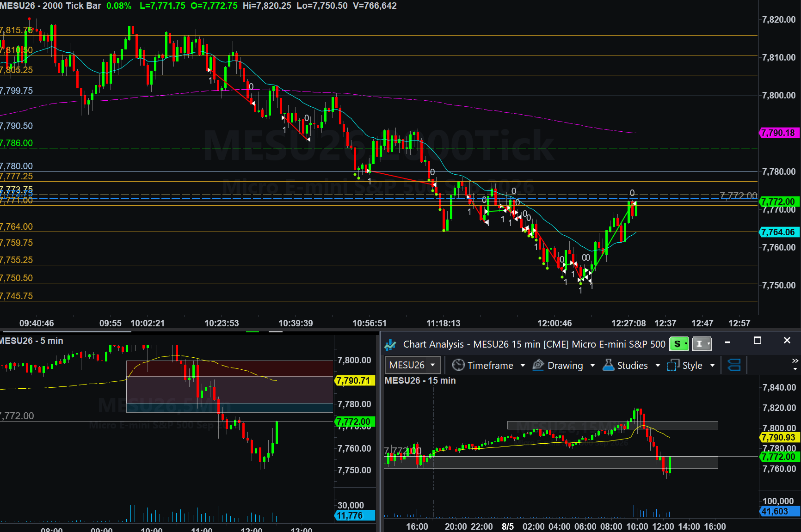Open the Style menu
The height and width of the screenshot is (532, 801).
pos(692,365)
